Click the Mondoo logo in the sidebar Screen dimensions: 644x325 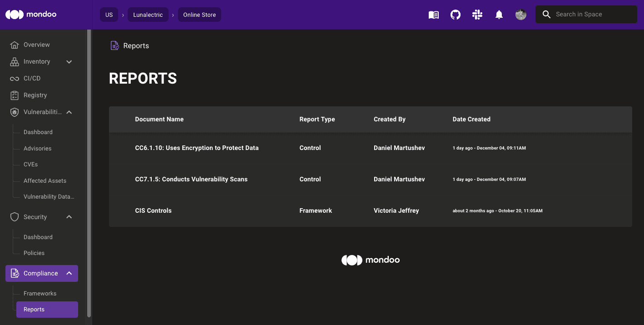tap(30, 14)
